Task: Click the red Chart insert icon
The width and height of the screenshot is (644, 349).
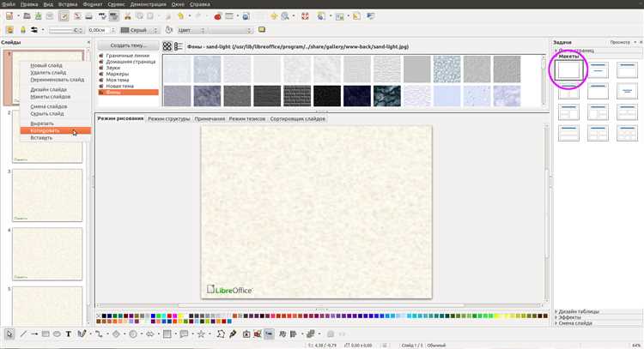Action: (218, 16)
